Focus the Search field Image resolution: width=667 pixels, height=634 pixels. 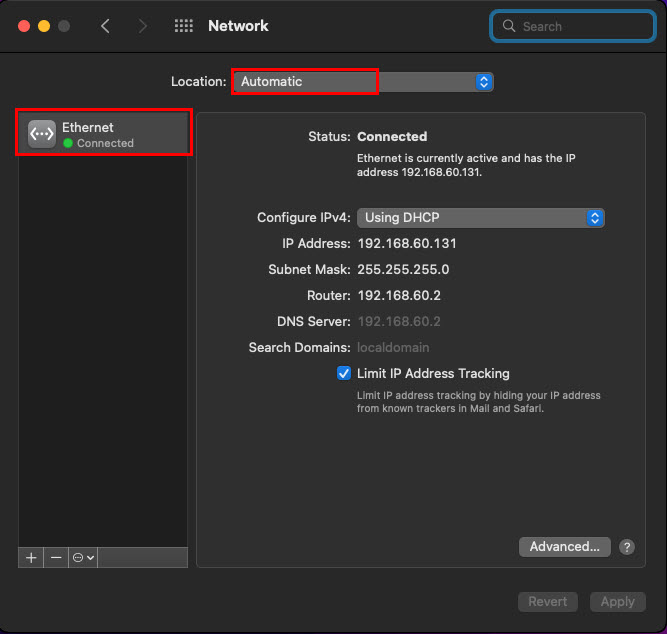coord(573,26)
